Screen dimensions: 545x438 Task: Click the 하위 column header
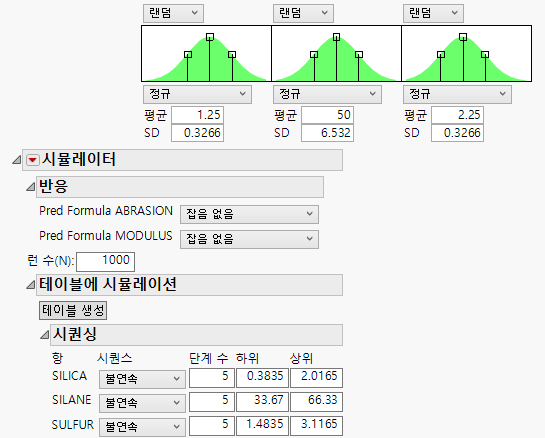(247, 358)
